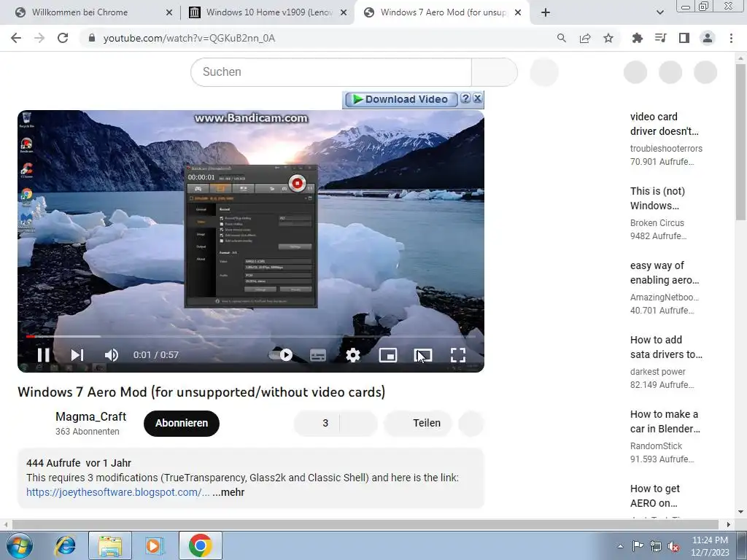Go forward in browser history
The image size is (747, 560).
tap(39, 38)
